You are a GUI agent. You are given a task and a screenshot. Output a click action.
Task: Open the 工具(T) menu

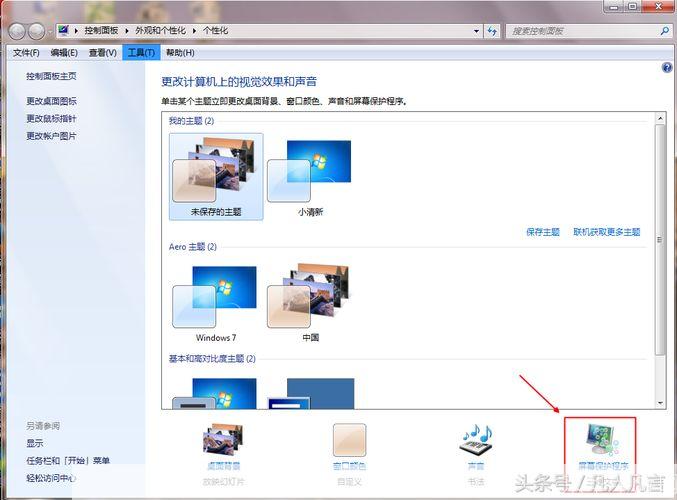(141, 53)
